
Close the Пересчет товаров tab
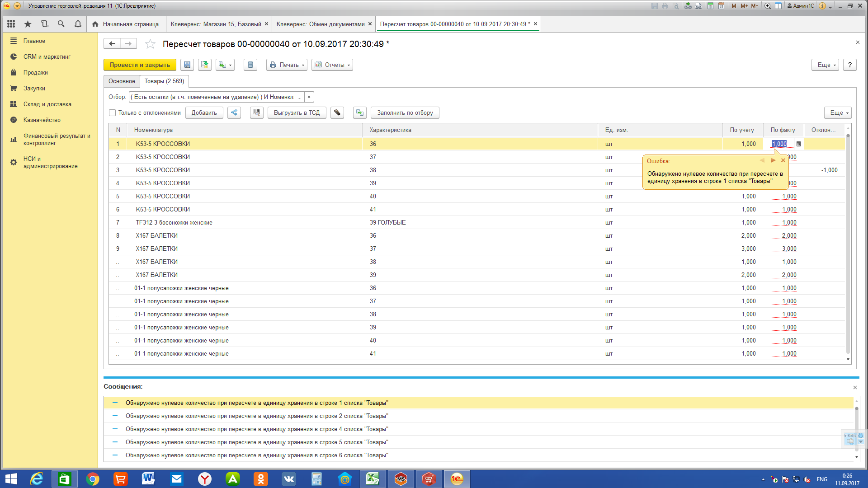pyautogui.click(x=535, y=24)
